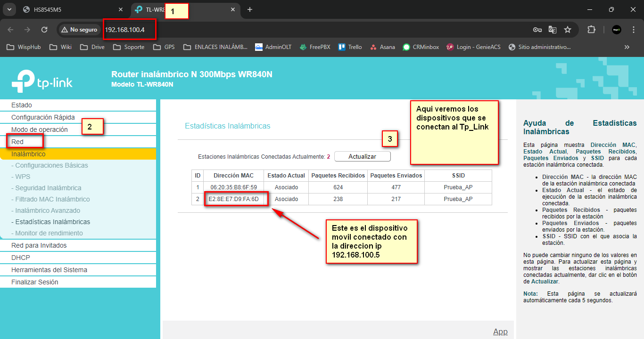This screenshot has width=644, height=339.
Task: Open a new browser tab
Action: point(250,9)
